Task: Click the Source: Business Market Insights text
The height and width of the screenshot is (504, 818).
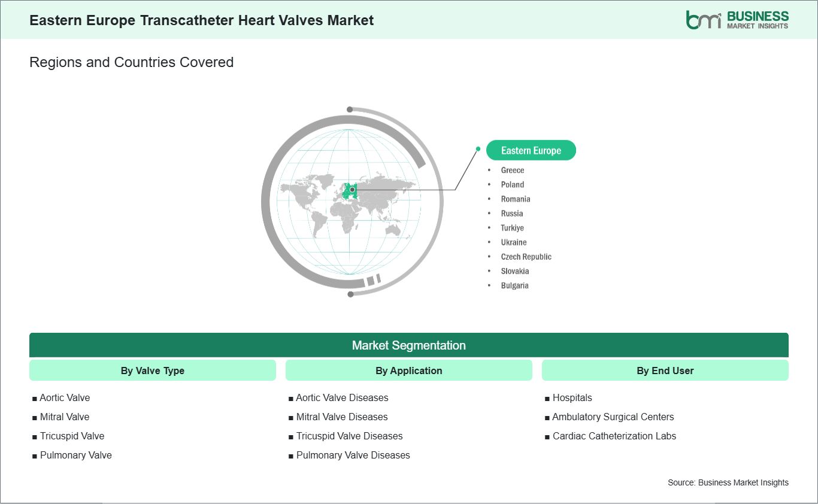Action: pyautogui.click(x=728, y=482)
